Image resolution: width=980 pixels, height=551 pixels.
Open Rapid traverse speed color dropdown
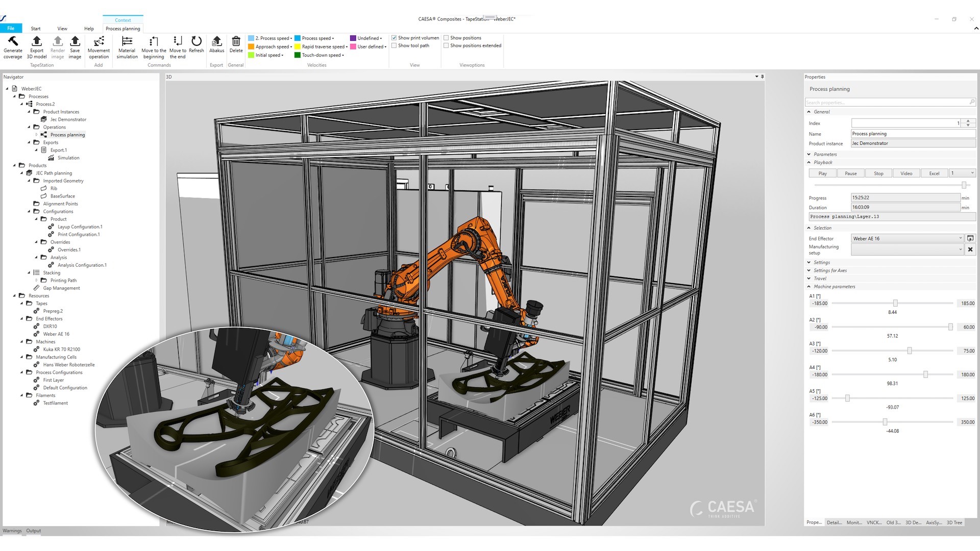[x=347, y=47]
